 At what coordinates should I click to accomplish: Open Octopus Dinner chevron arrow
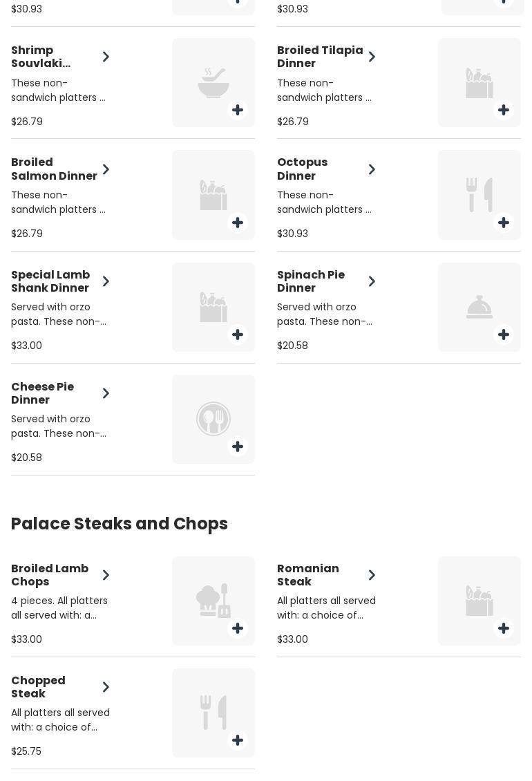372,169
